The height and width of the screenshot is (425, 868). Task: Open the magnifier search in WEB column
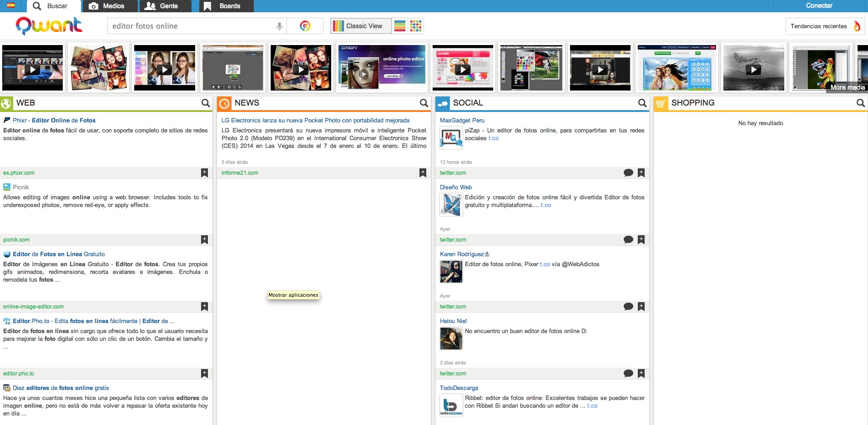[x=206, y=103]
